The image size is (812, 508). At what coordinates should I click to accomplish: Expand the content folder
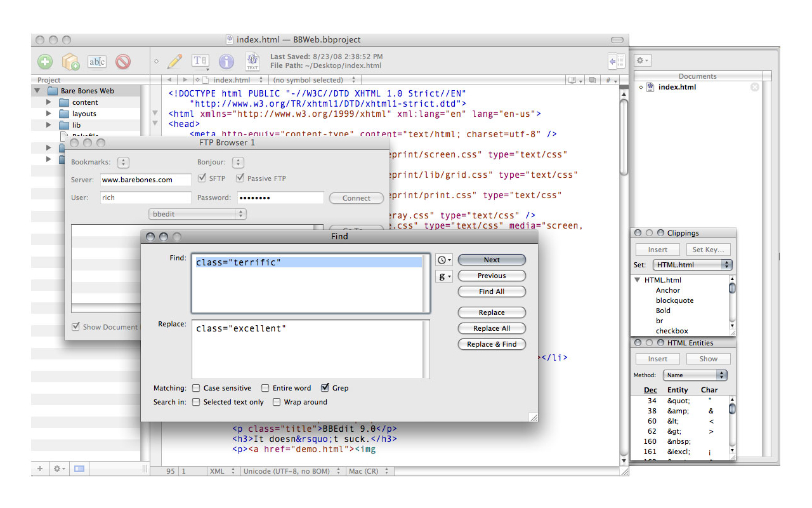[49, 102]
